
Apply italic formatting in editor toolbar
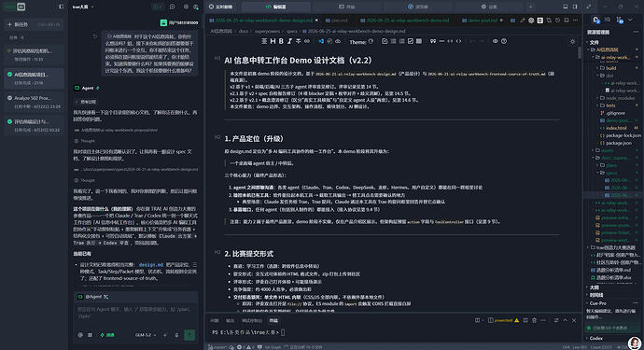click(x=289, y=41)
